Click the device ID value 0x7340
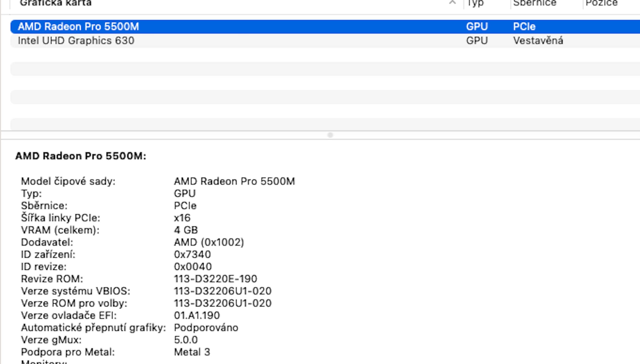The image size is (640, 364). 192,254
